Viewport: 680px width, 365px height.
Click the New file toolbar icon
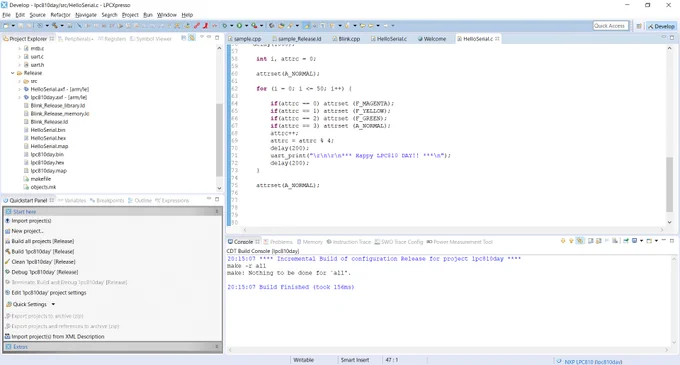pyautogui.click(x=6, y=26)
